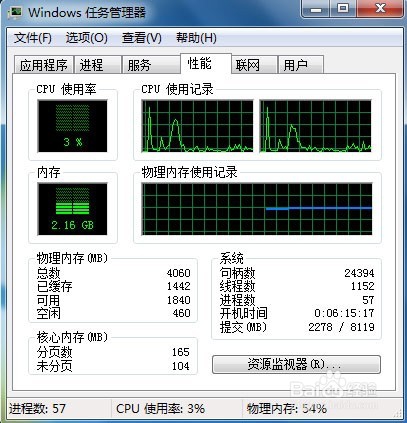Click the 提交(MB) value 2278 / 8119
This screenshot has height=423, width=407.
coord(341,327)
